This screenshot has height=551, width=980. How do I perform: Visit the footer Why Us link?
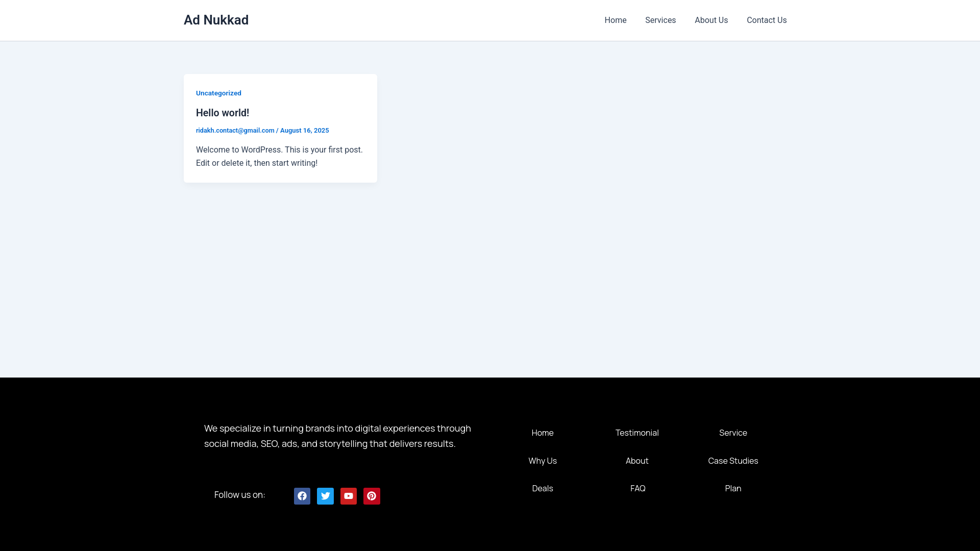(543, 461)
